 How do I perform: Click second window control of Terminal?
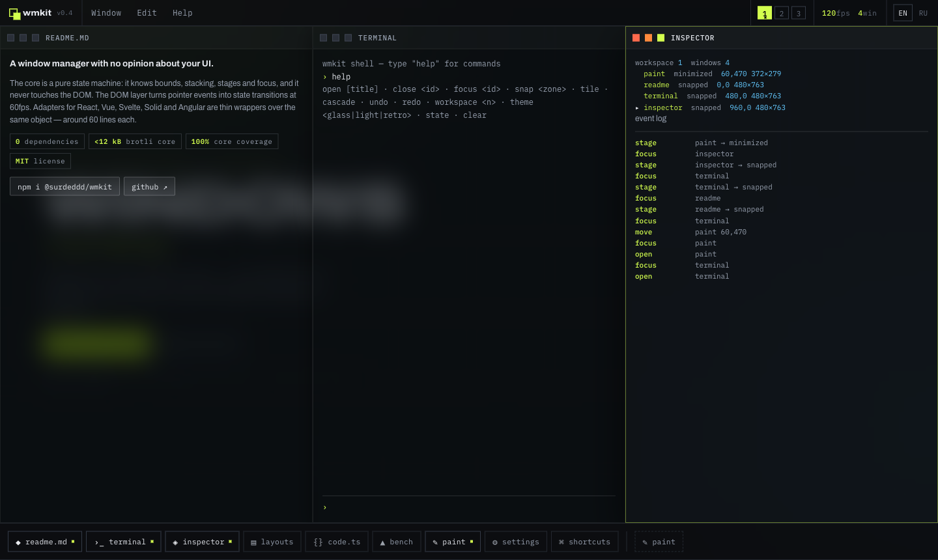point(335,38)
